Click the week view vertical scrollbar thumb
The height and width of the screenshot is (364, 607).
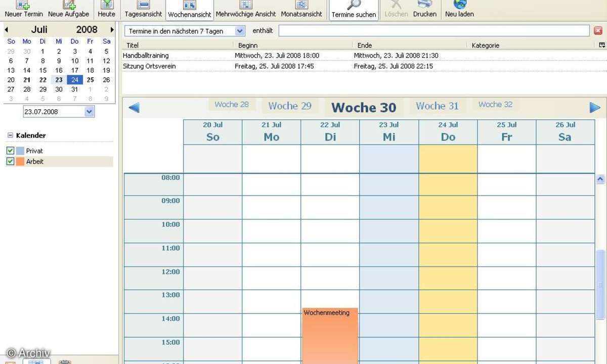(600, 284)
